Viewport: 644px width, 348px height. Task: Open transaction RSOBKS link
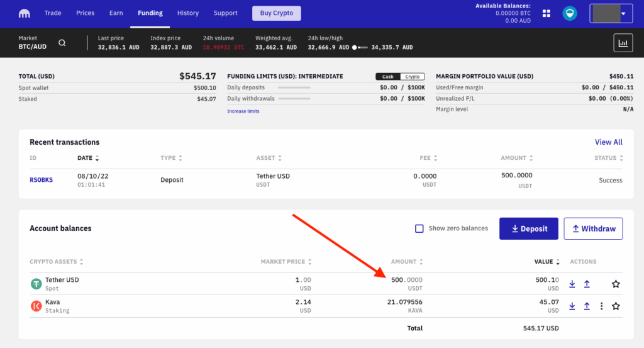click(41, 180)
